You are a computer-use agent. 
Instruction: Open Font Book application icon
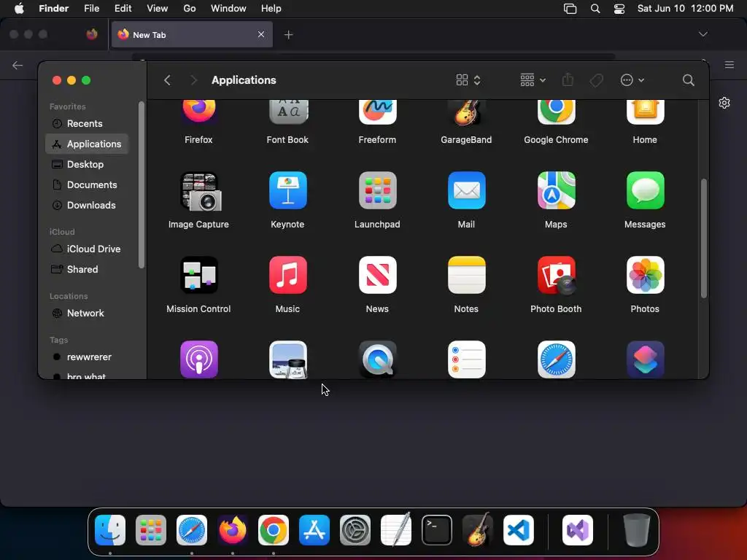coord(287,112)
